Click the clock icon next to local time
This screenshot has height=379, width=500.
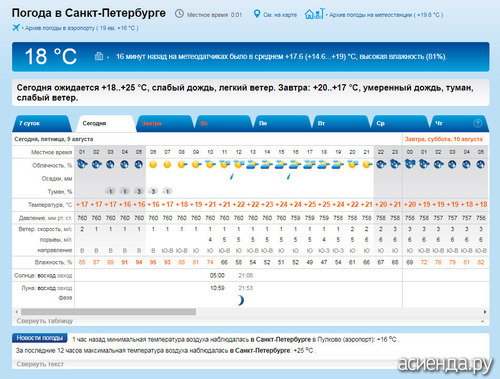point(179,14)
